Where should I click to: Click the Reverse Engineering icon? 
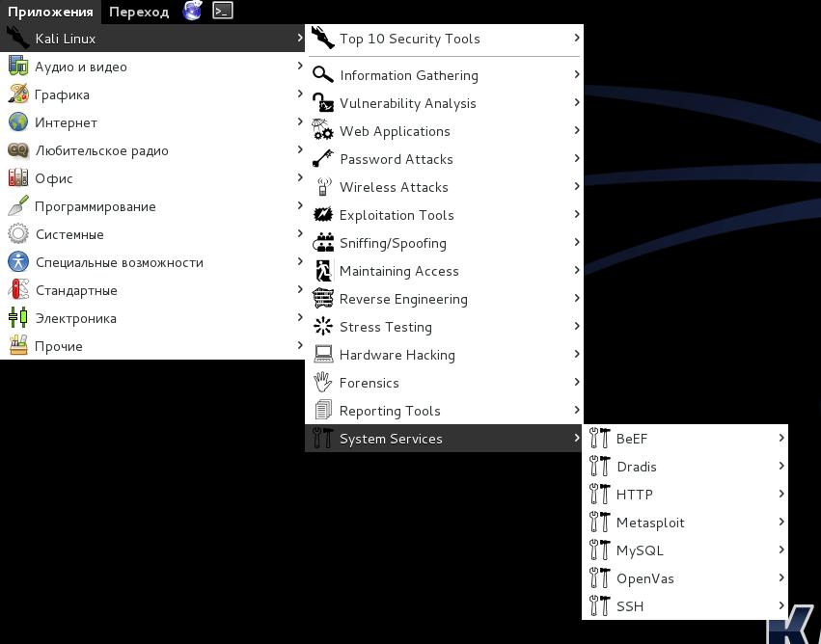(x=323, y=298)
